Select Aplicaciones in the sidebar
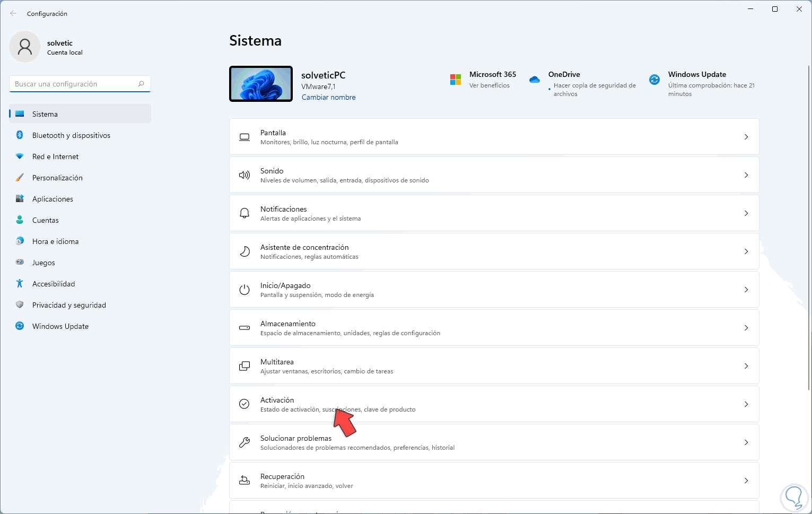The image size is (812, 514). [x=53, y=199]
